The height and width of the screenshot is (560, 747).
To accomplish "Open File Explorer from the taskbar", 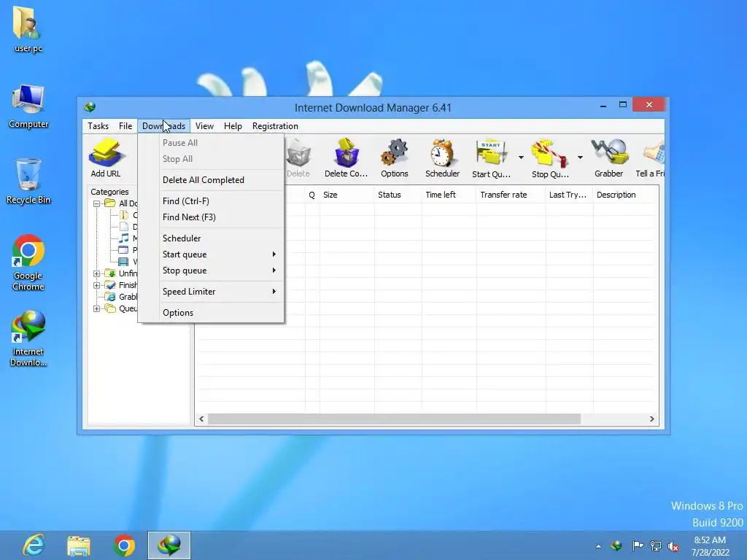I will [x=79, y=545].
